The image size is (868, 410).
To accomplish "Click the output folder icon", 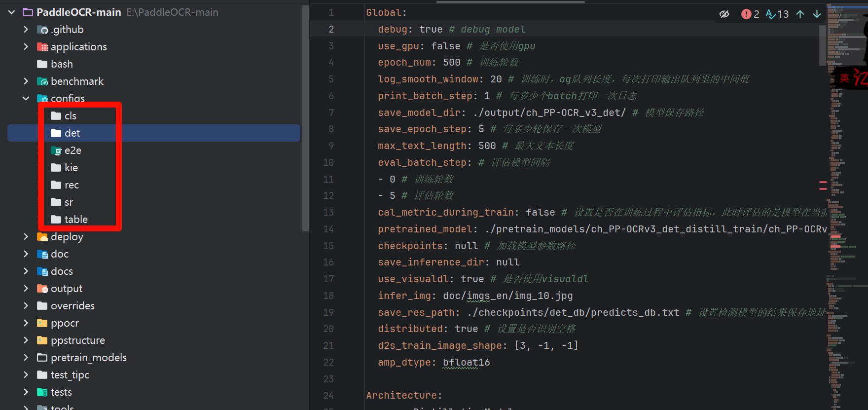I will point(42,289).
